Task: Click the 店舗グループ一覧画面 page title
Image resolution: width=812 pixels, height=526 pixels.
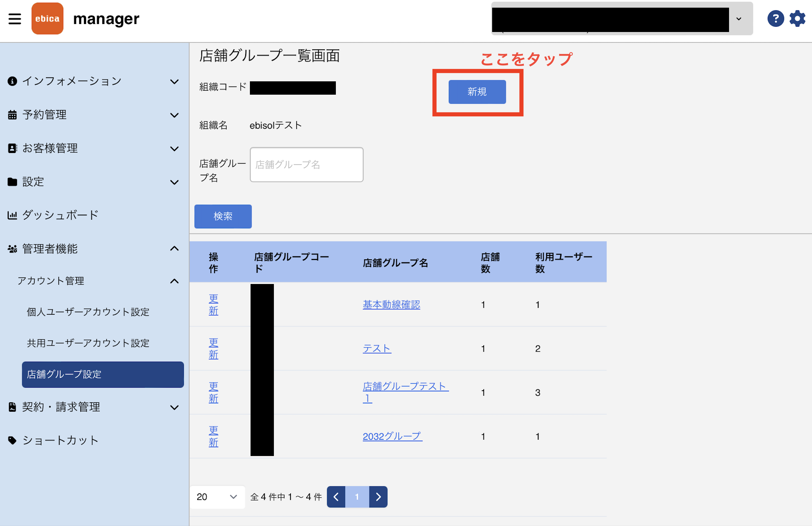Action: [270, 56]
